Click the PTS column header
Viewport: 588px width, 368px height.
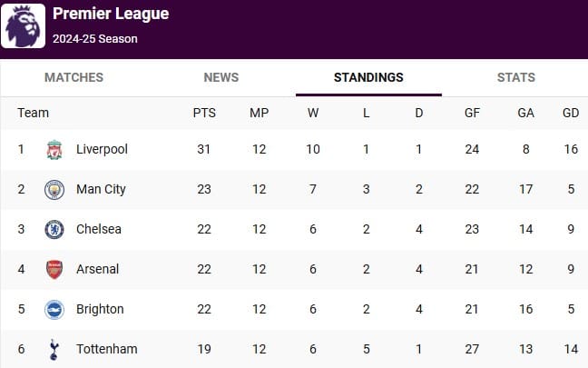(204, 113)
